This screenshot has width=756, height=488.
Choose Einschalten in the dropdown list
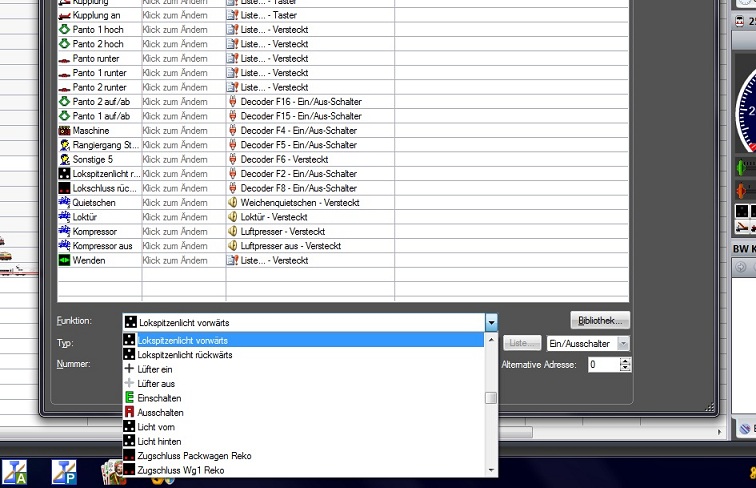(x=160, y=398)
